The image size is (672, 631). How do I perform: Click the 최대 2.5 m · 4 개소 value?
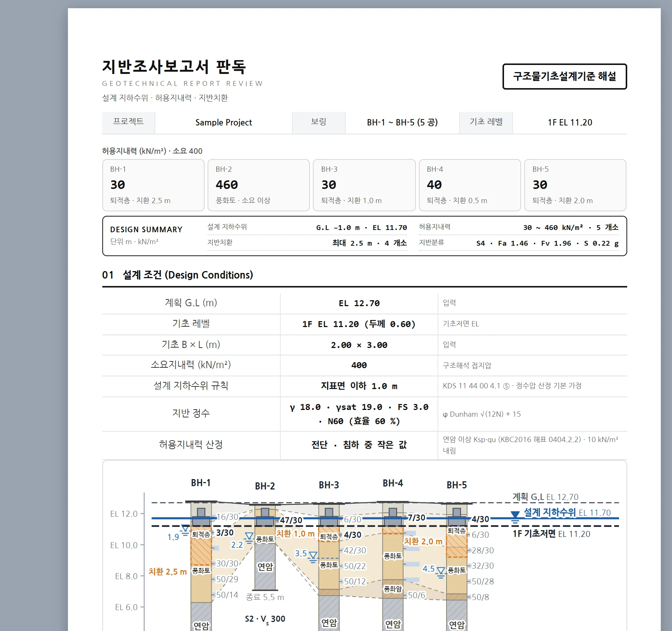[x=370, y=243]
